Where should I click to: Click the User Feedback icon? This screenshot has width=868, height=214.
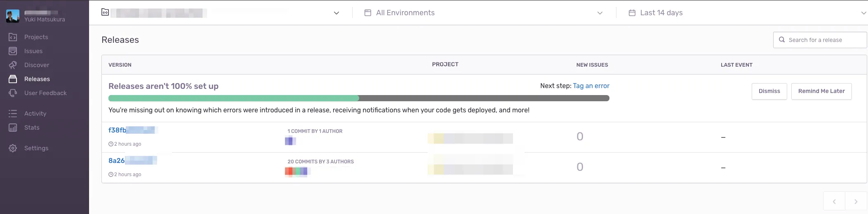(13, 93)
